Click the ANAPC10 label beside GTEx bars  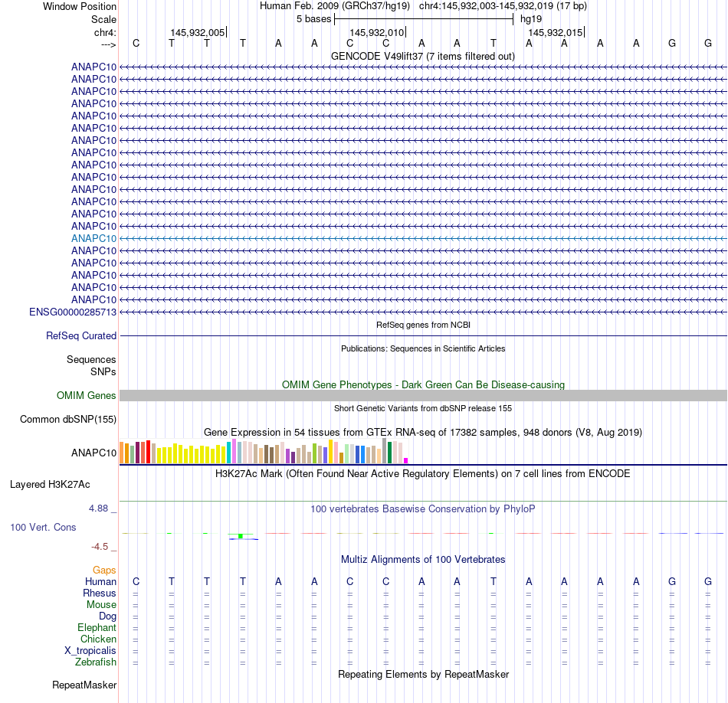(93, 453)
